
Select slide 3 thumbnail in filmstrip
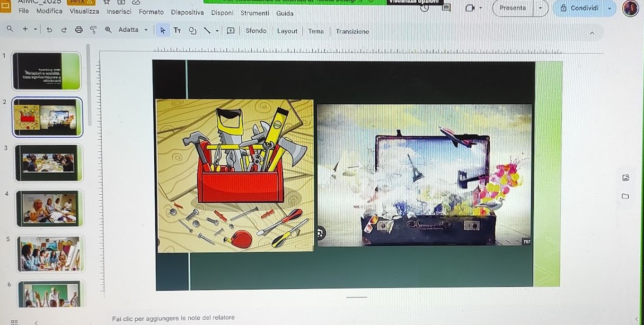(48, 162)
